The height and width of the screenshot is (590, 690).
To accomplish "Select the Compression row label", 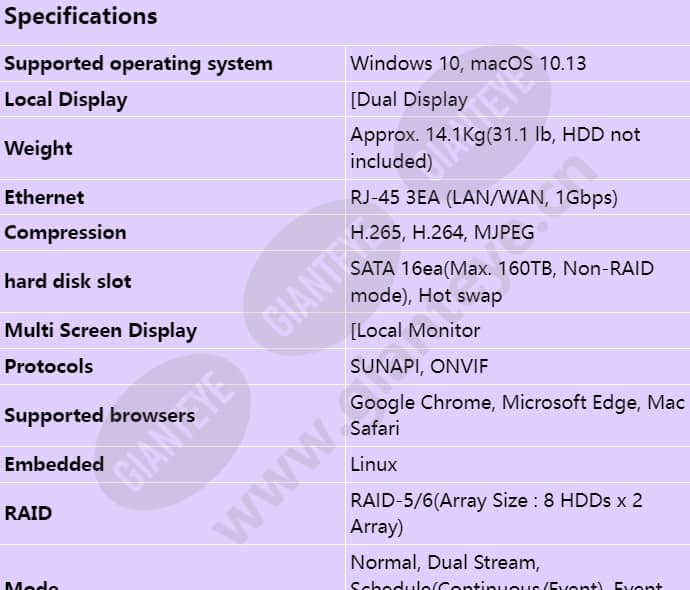I will pyautogui.click(x=65, y=233).
